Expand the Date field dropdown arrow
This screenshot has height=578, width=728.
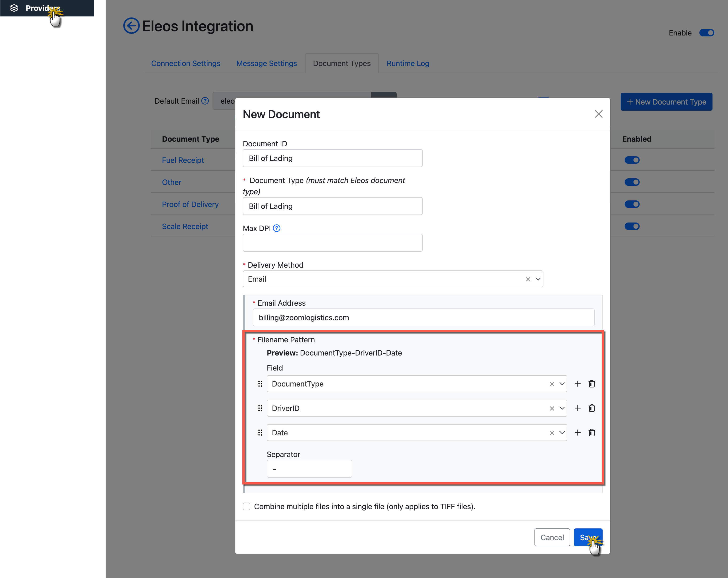tap(562, 433)
